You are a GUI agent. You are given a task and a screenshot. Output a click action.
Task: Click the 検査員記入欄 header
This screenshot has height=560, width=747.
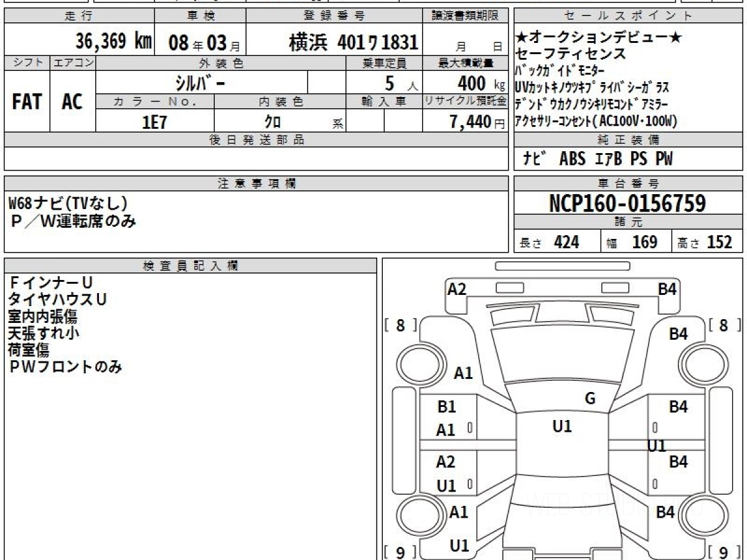coord(190,266)
